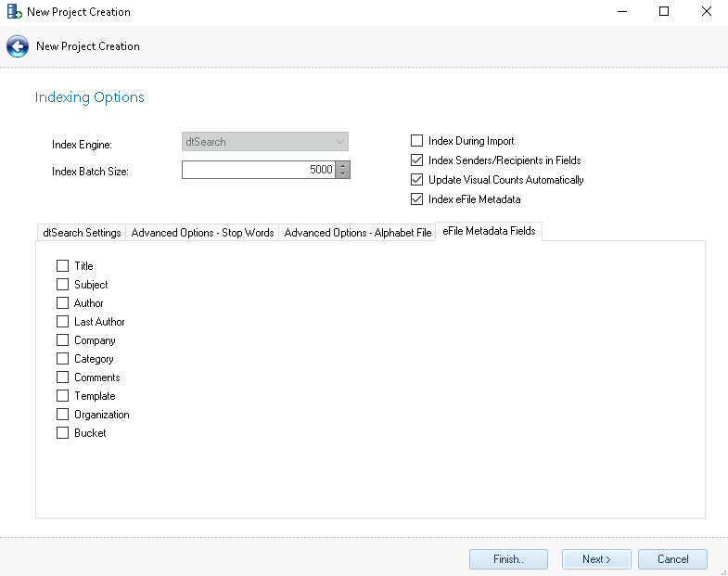Image resolution: width=728 pixels, height=576 pixels.
Task: Disable Update Visual Counts Automatically
Action: (416, 180)
